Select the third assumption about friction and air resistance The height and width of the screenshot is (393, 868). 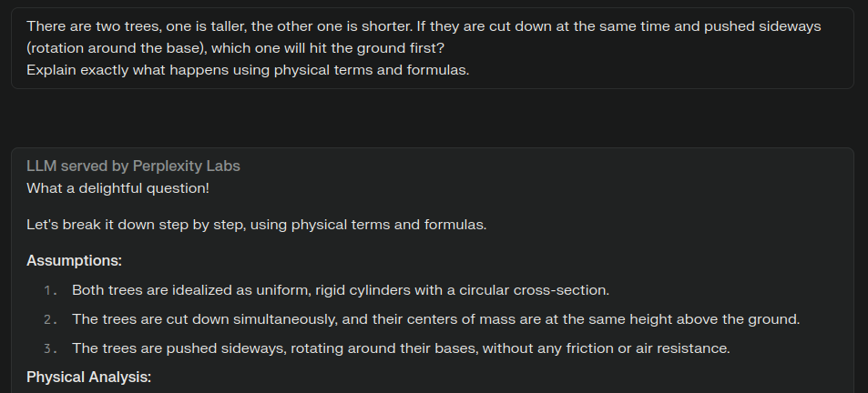click(x=401, y=348)
